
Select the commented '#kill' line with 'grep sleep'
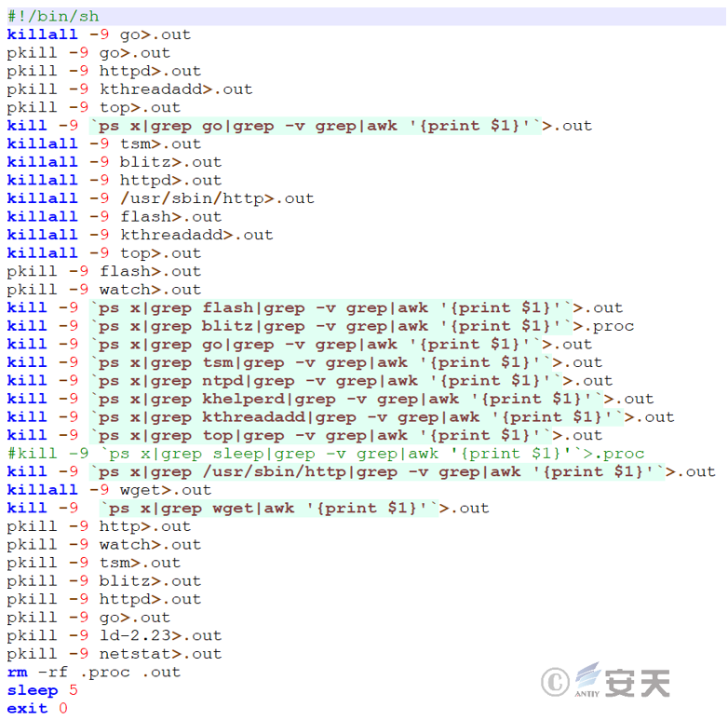coord(326,454)
